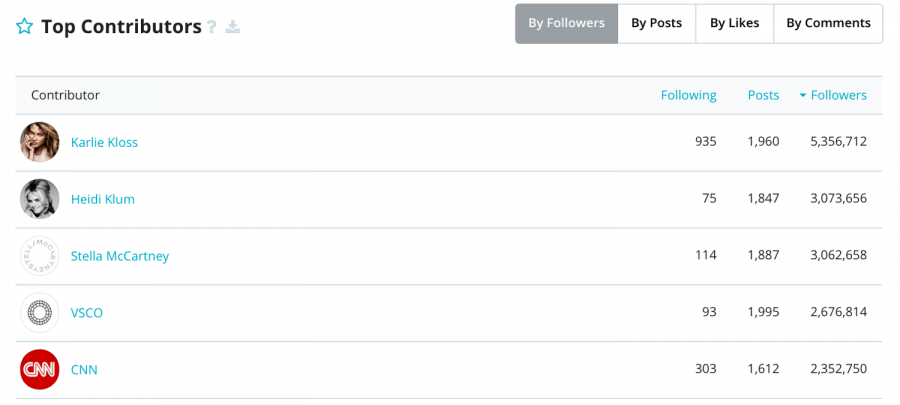900x405 pixels.
Task: Click the VSCO logo avatar
Action: 40,313
